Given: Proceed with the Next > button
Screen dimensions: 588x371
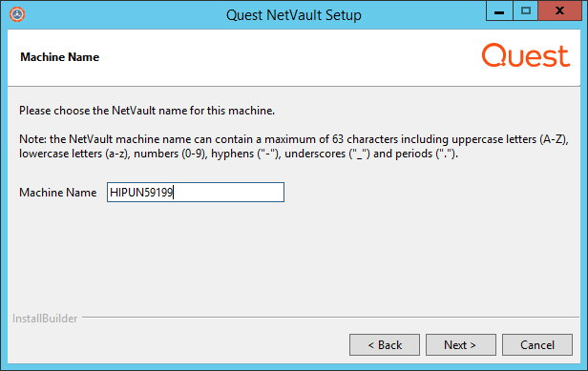Looking at the screenshot, I should 460,344.
